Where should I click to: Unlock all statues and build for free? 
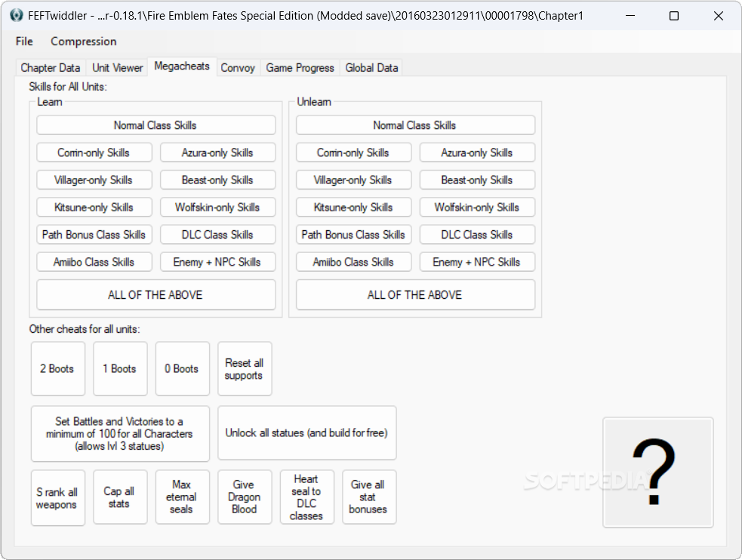(x=307, y=432)
